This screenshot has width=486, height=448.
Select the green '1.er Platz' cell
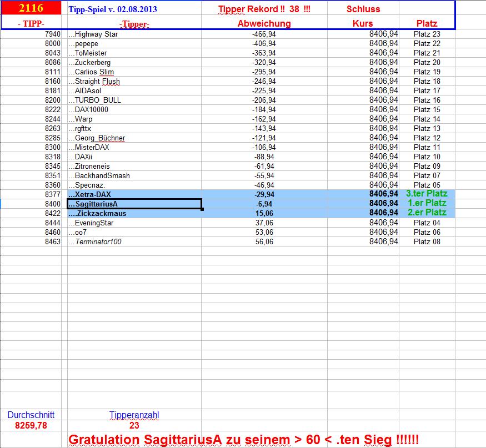pos(427,203)
